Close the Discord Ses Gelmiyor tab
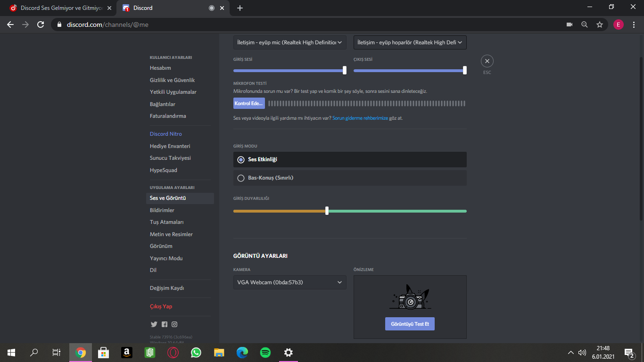The width and height of the screenshot is (644, 362). (109, 8)
